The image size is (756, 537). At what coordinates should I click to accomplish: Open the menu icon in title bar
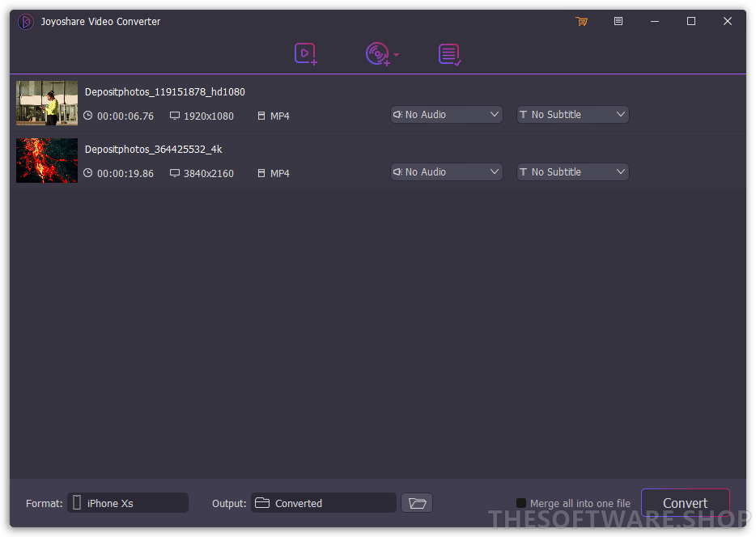click(618, 22)
